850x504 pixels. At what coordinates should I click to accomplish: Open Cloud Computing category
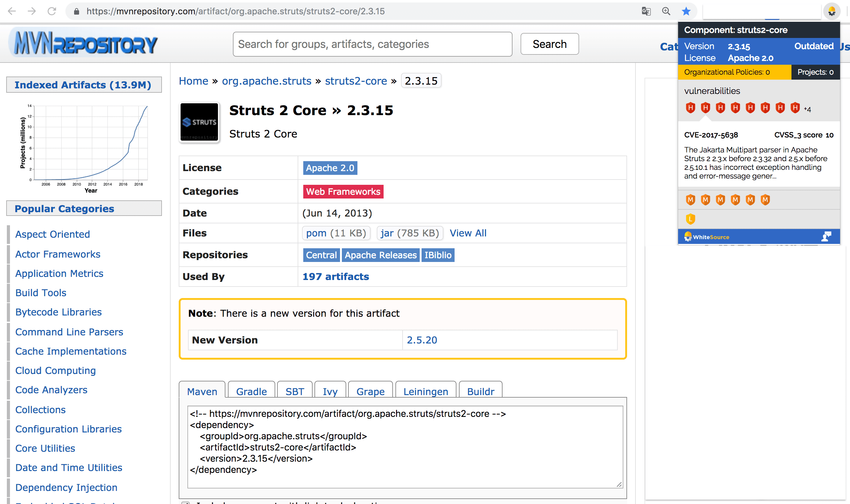55,371
